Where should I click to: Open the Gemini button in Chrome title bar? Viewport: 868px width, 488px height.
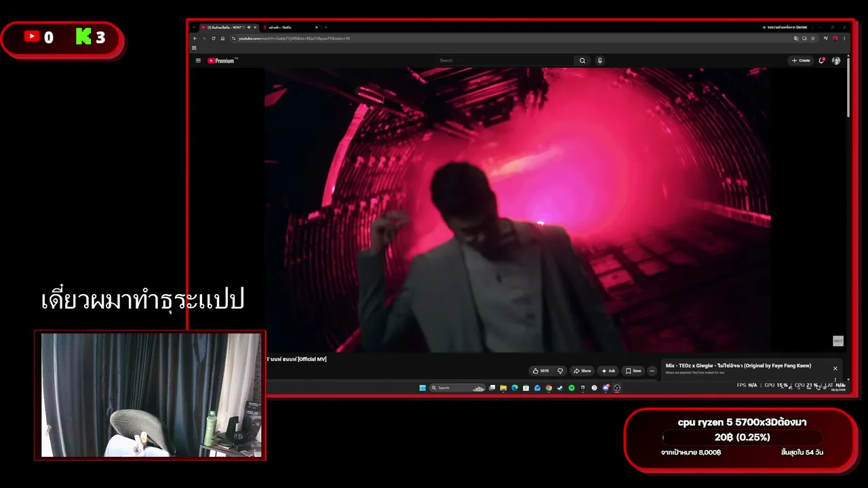(x=785, y=27)
